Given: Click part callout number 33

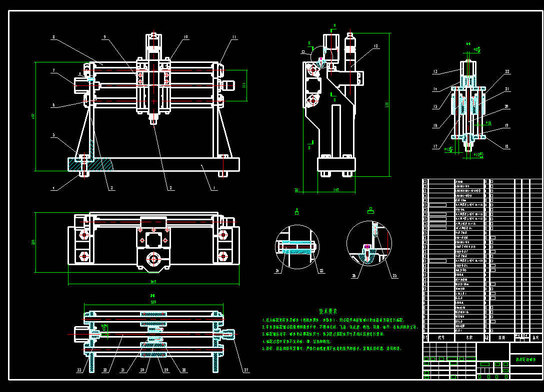Looking at the screenshot, I should tap(79, 370).
